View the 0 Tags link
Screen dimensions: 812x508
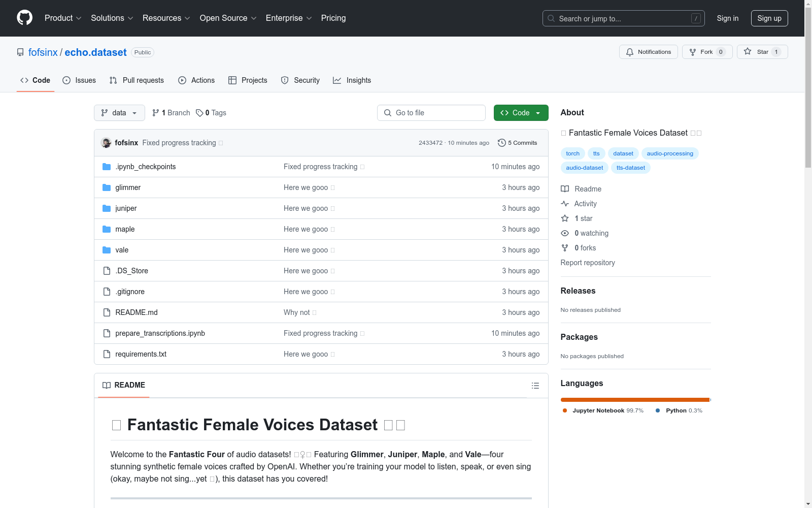pos(211,113)
